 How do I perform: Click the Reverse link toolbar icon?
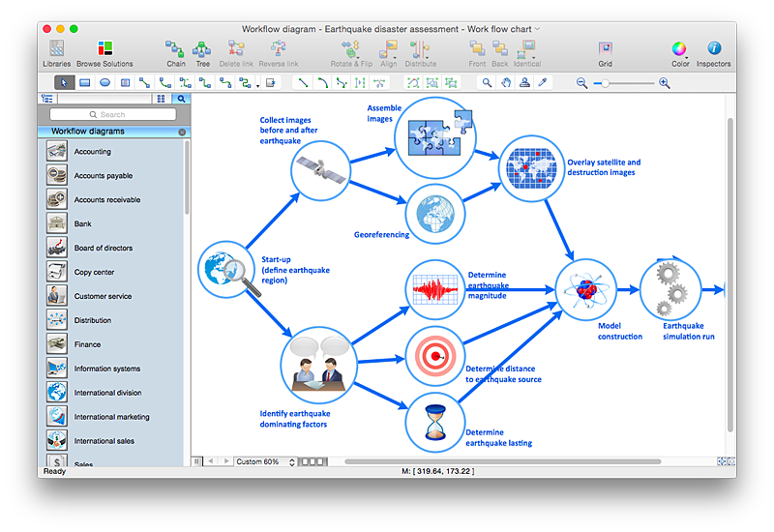[279, 54]
